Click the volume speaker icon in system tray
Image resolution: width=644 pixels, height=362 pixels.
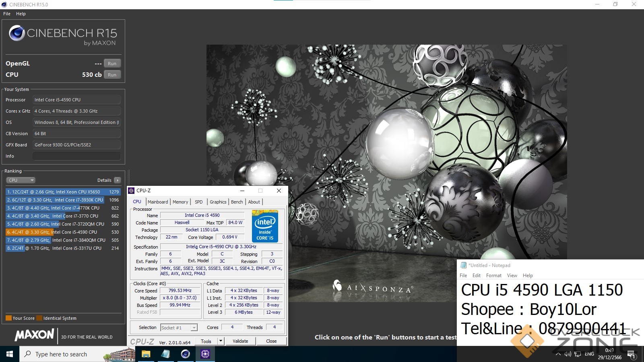pos(568,354)
